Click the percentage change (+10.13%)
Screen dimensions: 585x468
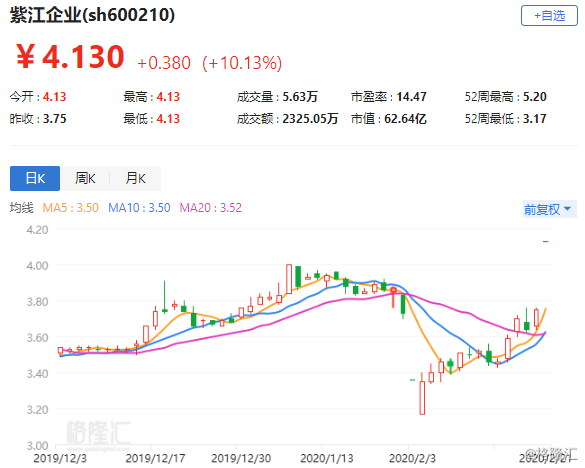(x=242, y=63)
